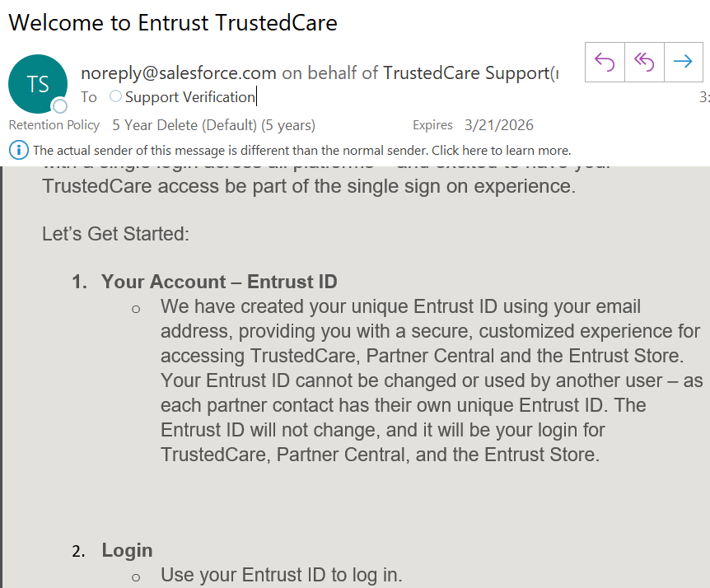Click the To label in header
The height and width of the screenshot is (588, 710).
(x=89, y=97)
